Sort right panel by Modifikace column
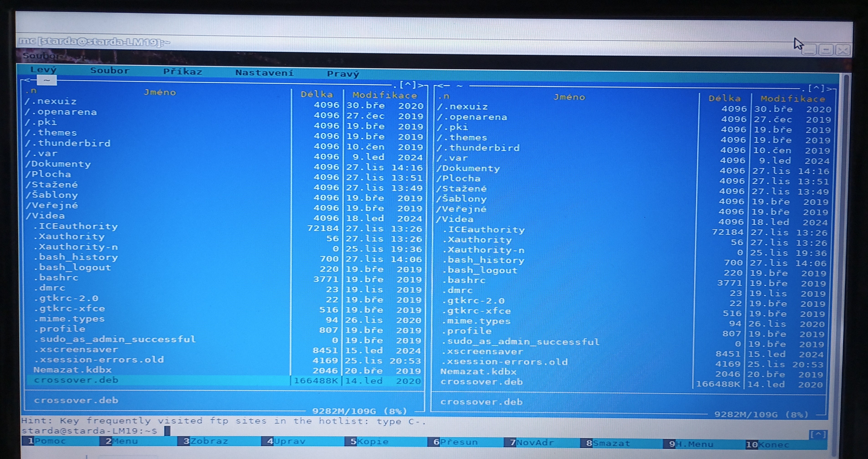Screen dimensions: 868x459 [793, 99]
